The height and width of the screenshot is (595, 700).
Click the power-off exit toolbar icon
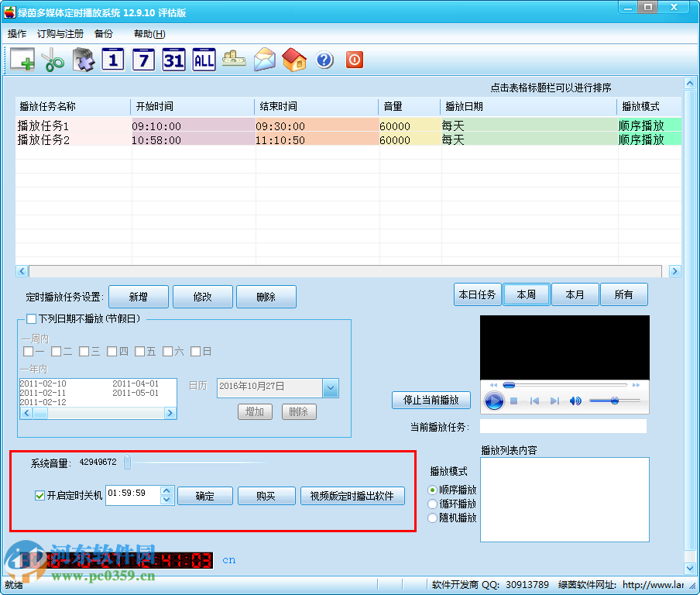354,60
